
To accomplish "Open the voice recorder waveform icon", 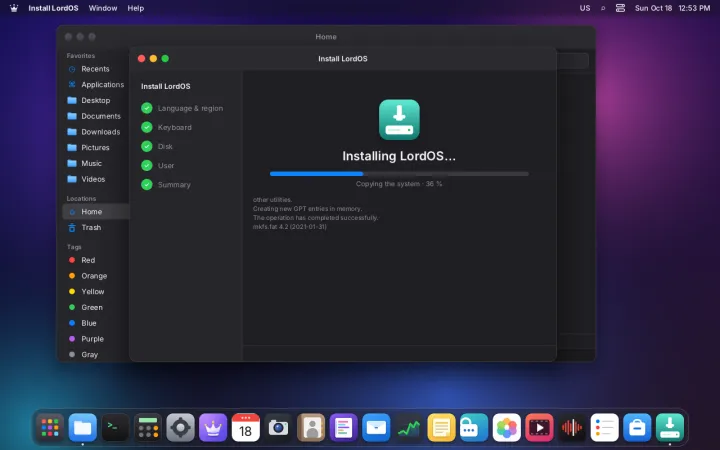I will click(x=572, y=428).
